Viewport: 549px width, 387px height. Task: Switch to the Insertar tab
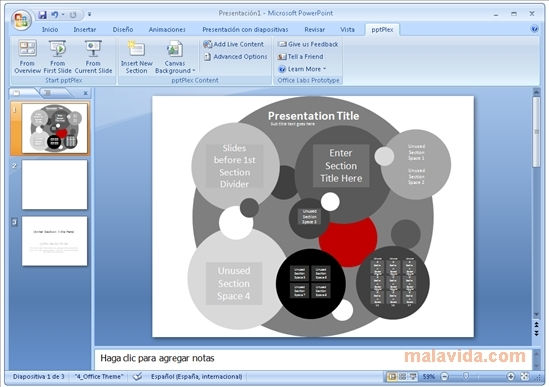point(85,30)
